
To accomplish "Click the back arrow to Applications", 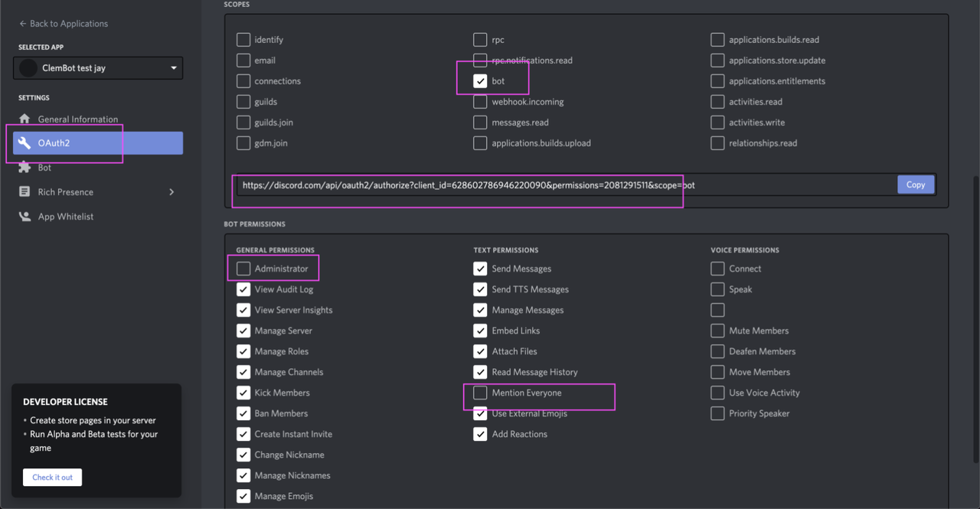I will point(23,24).
